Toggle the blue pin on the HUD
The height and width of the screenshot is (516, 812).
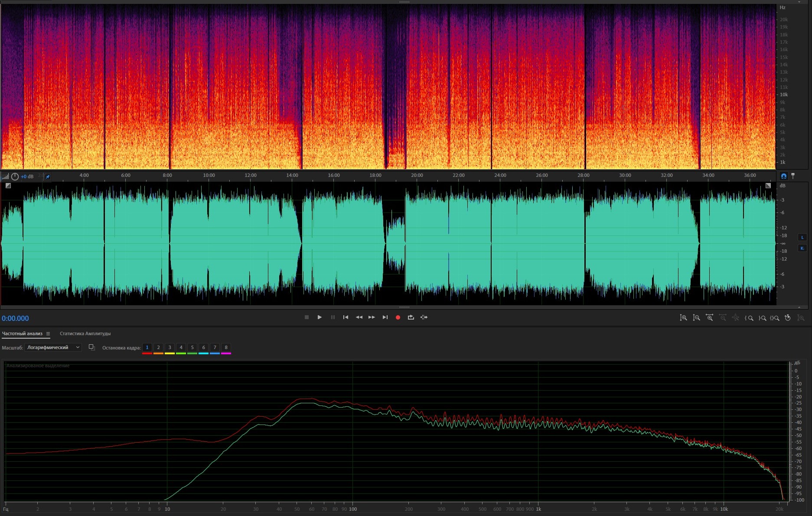(x=48, y=176)
